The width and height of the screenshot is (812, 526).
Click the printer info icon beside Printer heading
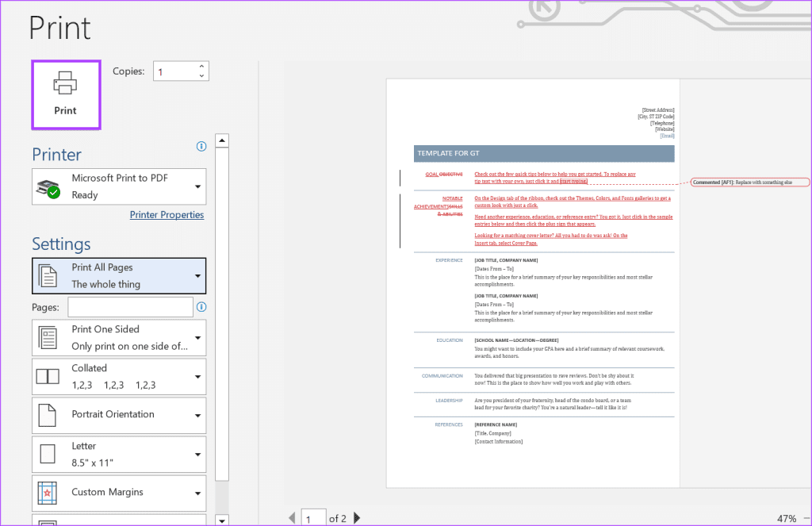(201, 146)
